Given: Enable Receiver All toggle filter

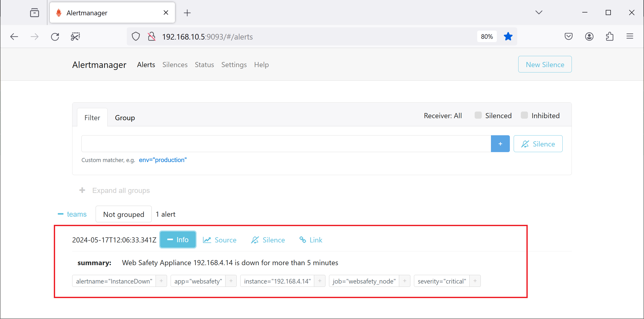Looking at the screenshot, I should coord(443,116).
